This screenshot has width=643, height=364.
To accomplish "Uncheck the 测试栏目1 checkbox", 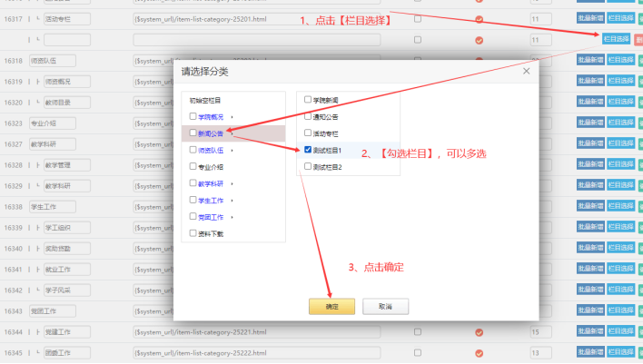I will 309,150.
